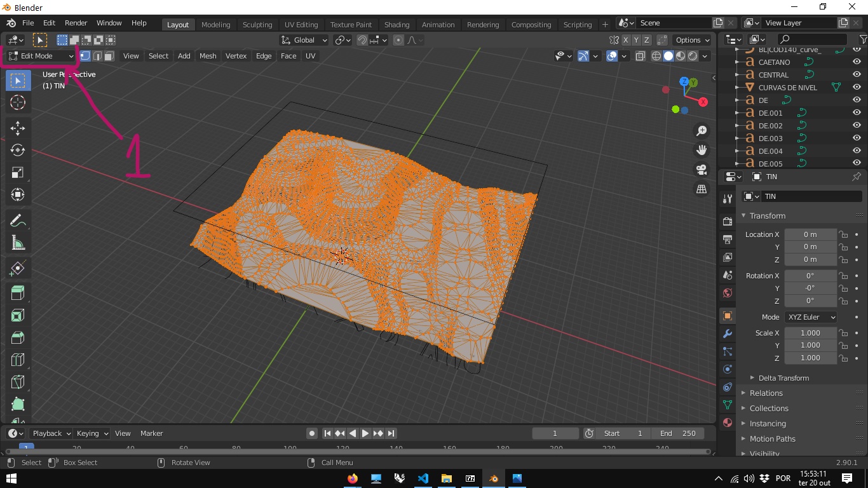The height and width of the screenshot is (488, 868).
Task: Lock the Location X property
Action: [843, 234]
